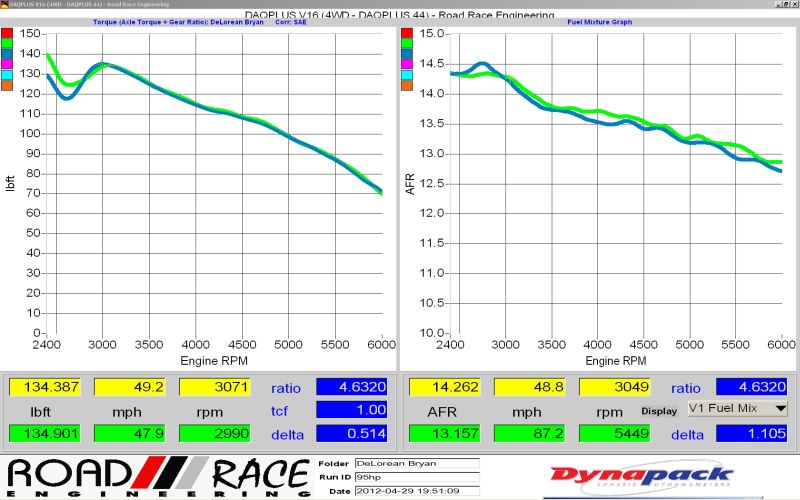The height and width of the screenshot is (500, 800).
Task: Click the Fuel Mixture Graph title
Action: pos(600,20)
